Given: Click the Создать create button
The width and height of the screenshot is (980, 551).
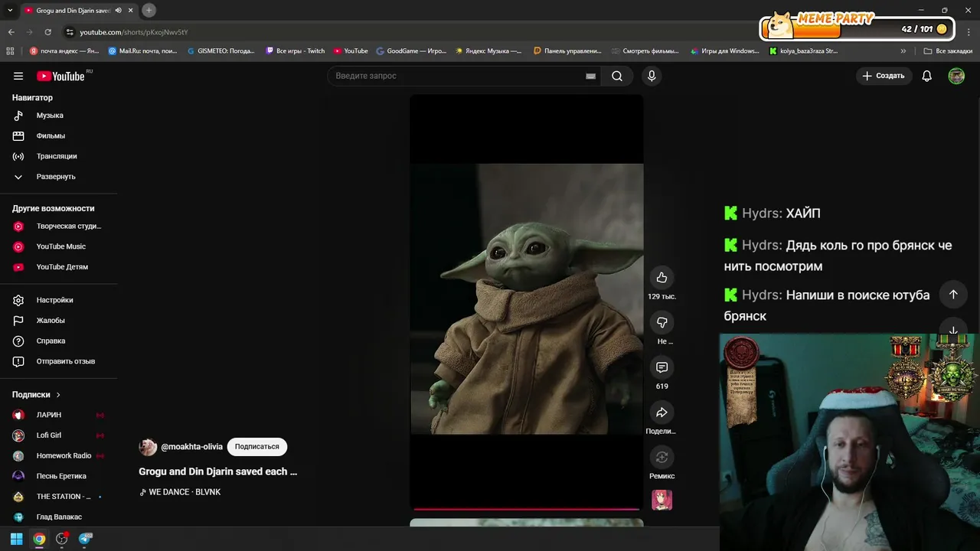Looking at the screenshot, I should click(x=883, y=76).
